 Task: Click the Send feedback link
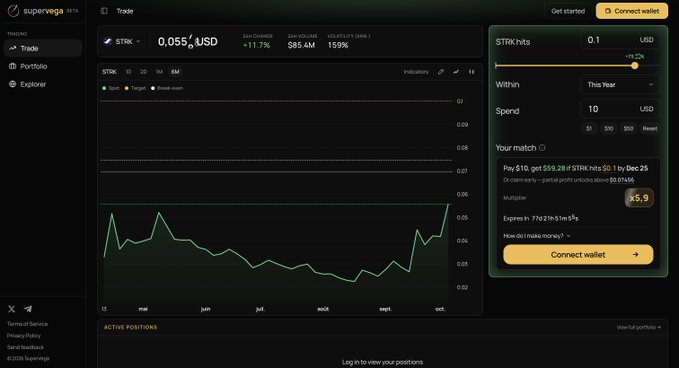coord(25,347)
